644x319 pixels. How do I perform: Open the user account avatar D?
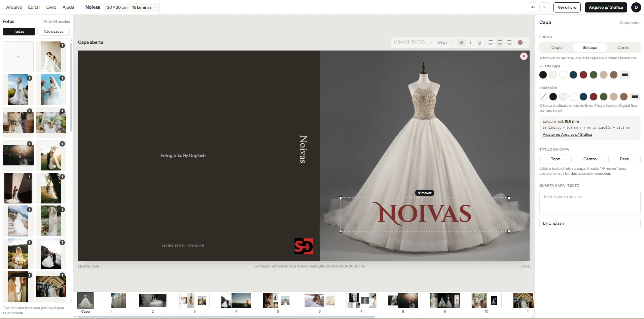pos(636,7)
